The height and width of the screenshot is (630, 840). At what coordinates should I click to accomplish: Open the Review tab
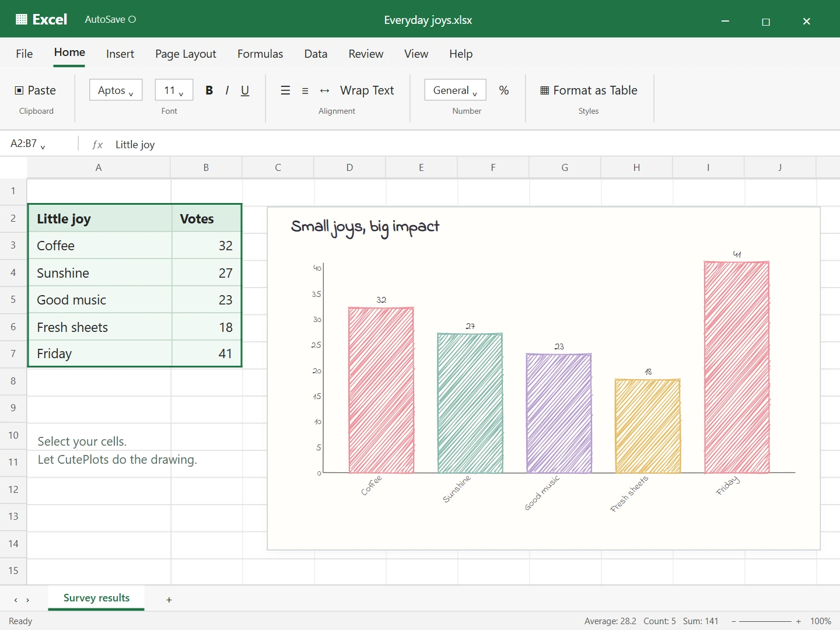pos(366,54)
